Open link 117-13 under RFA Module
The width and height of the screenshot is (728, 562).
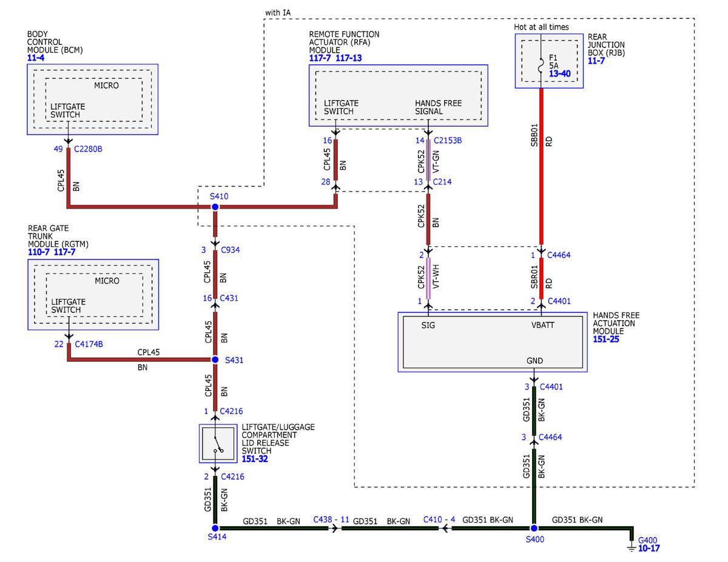coord(350,58)
